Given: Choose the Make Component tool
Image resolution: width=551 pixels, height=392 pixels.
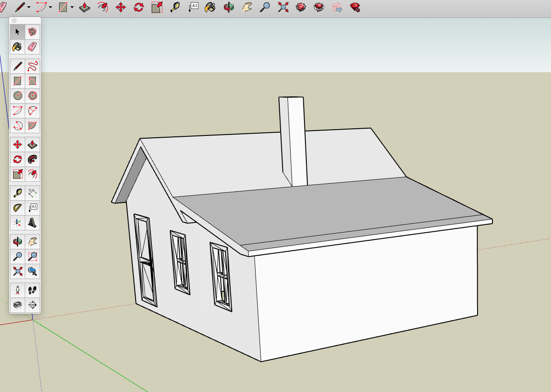Looking at the screenshot, I should (32, 32).
